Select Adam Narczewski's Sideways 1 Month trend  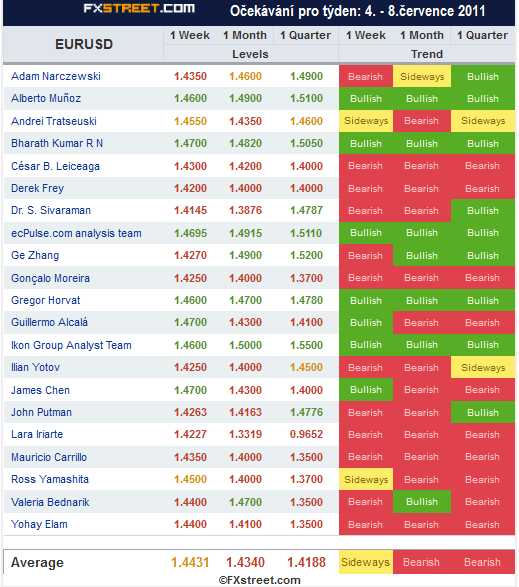[422, 76]
